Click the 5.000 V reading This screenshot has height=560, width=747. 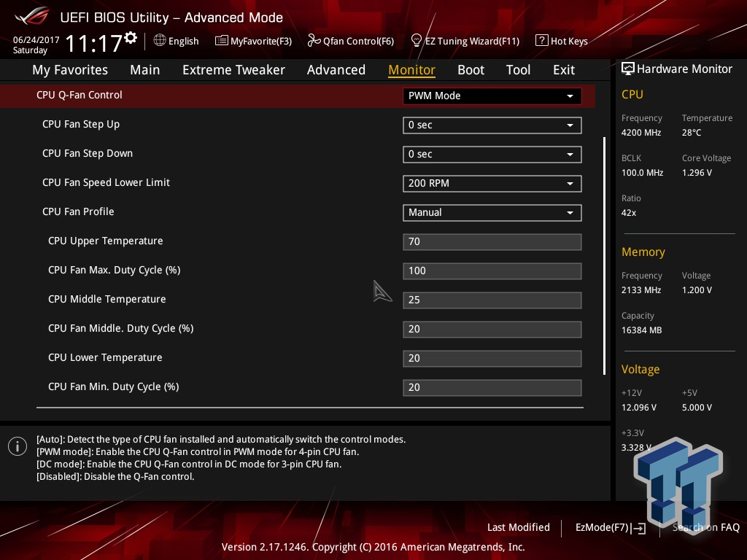[697, 408]
